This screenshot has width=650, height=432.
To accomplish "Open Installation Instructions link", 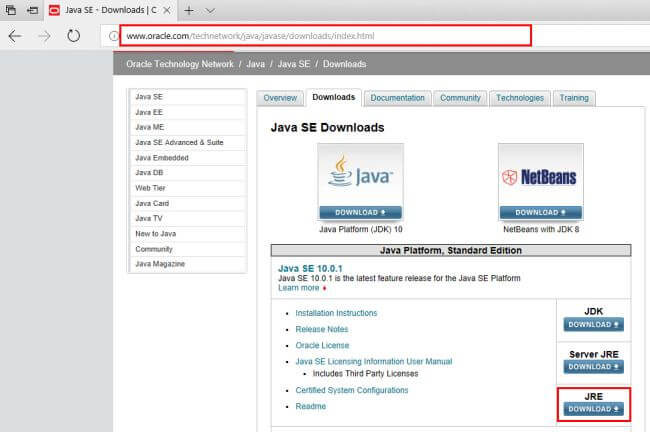I will tap(336, 313).
